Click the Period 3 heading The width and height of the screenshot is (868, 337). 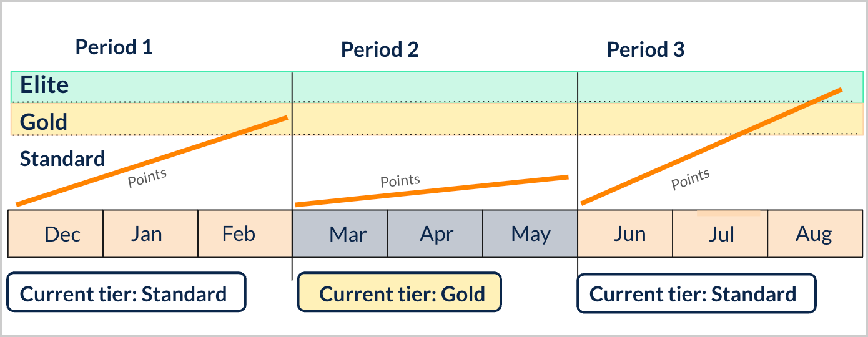[646, 49]
